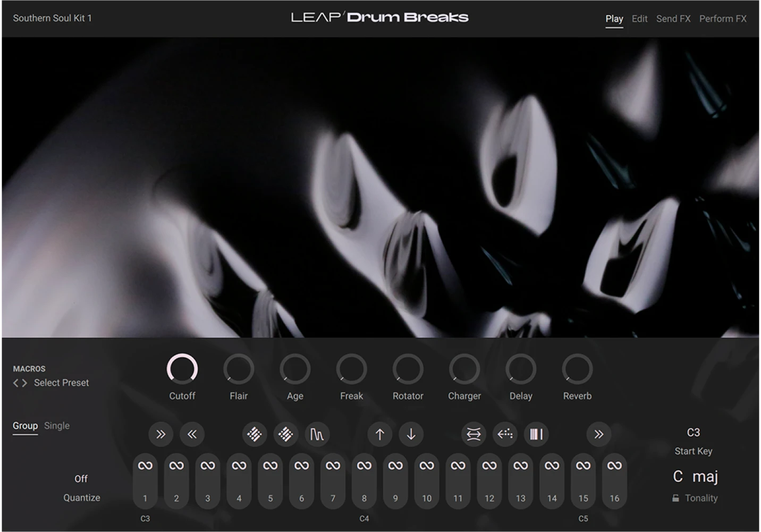
Task: Click the pitch down arrow icon
Action: [411, 434]
